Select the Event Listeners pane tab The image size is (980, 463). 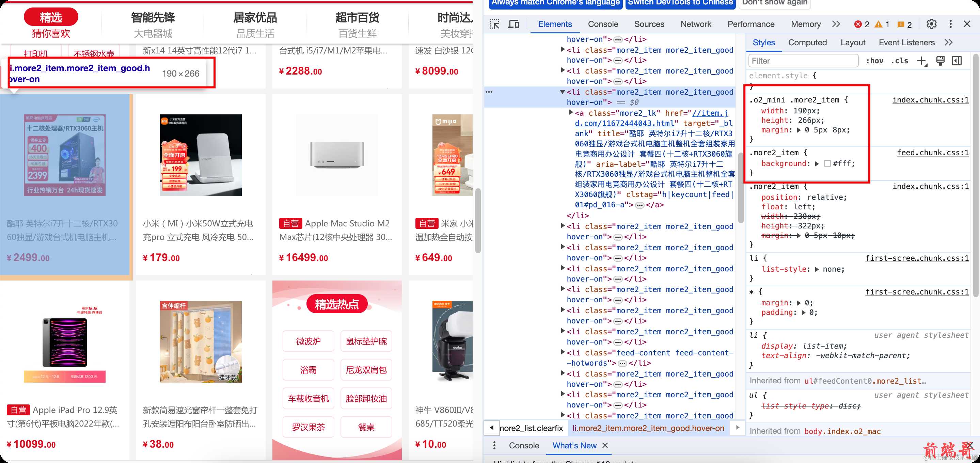click(x=906, y=43)
